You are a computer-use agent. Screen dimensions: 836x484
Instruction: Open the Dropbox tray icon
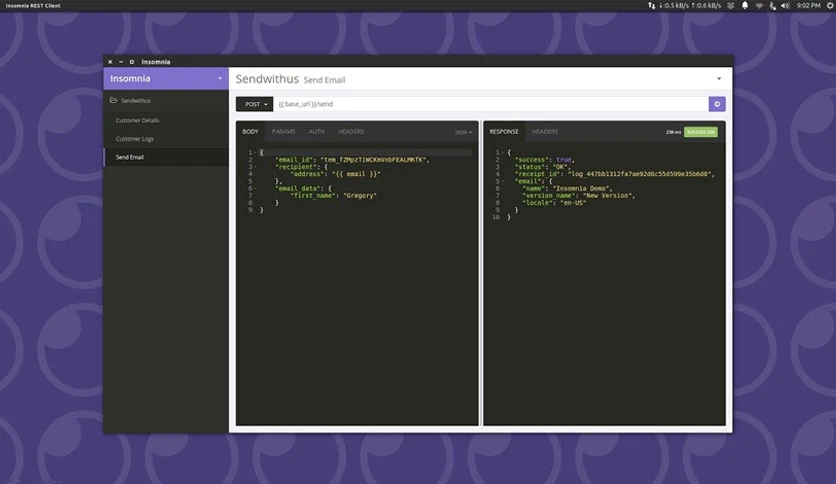coord(730,5)
